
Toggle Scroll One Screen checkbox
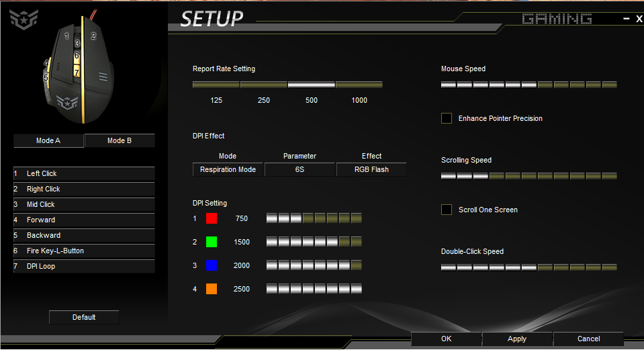point(447,210)
